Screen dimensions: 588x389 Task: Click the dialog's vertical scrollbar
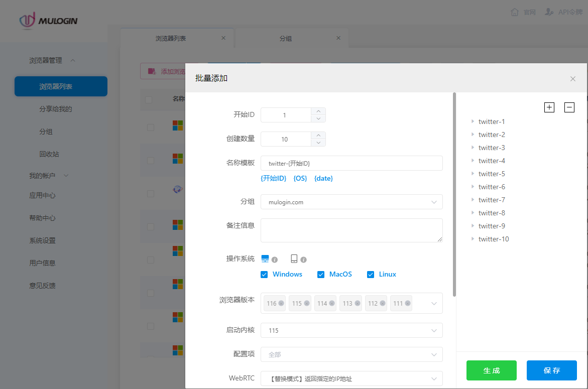(454, 195)
